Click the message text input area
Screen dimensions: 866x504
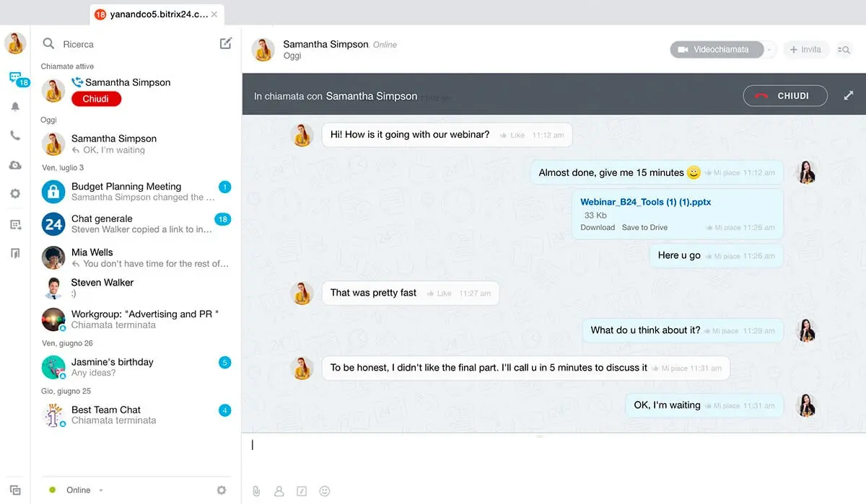[554, 454]
